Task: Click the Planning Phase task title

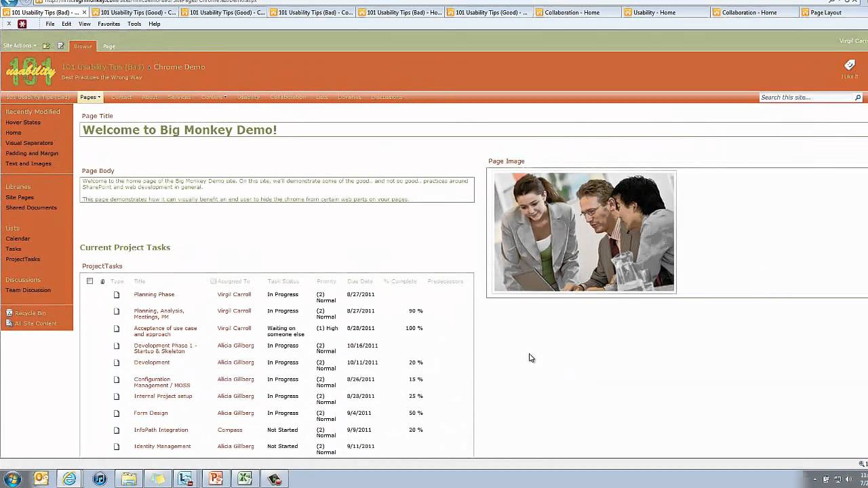Action: tap(154, 295)
